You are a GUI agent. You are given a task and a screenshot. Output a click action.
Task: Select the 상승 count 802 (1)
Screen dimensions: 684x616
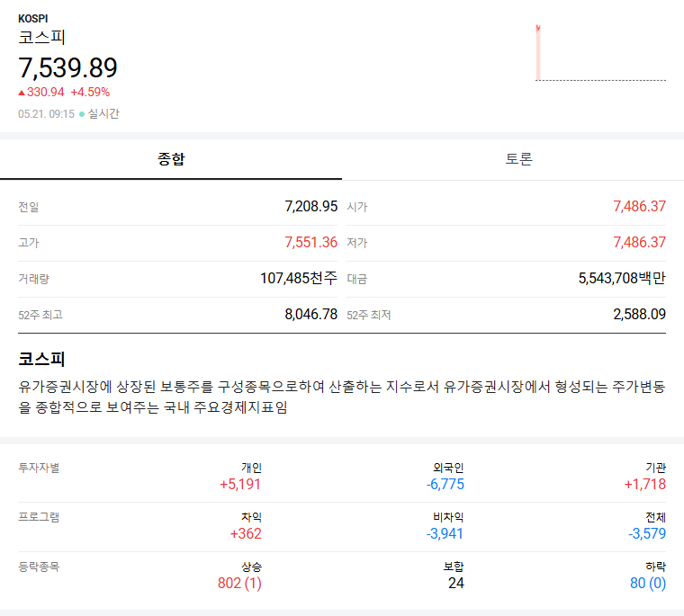coord(239,584)
